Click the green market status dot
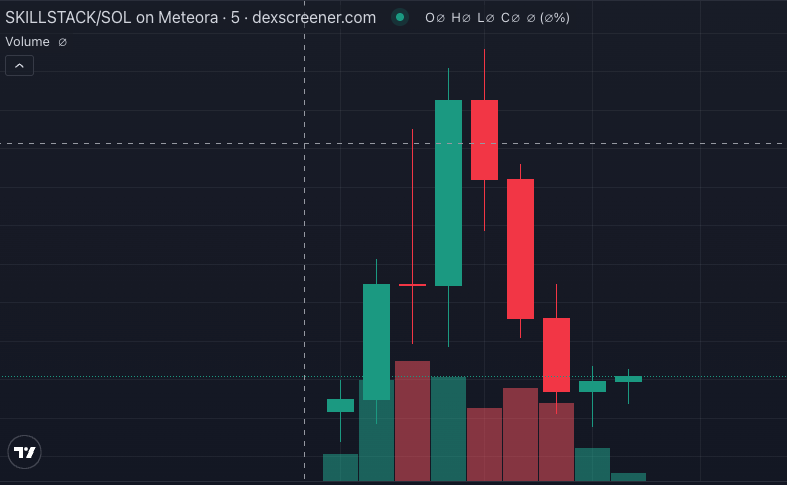 (x=400, y=18)
